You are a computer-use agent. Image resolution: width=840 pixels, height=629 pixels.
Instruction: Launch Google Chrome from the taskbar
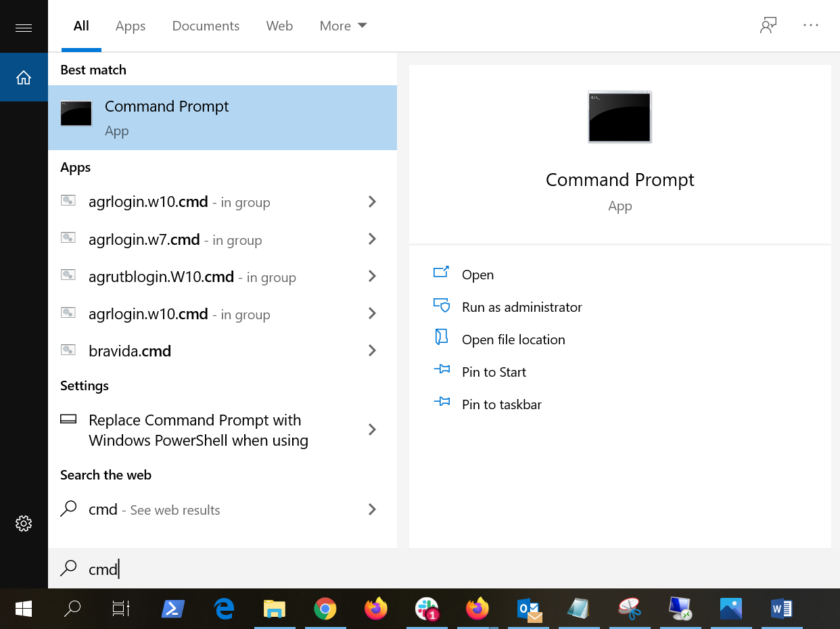[x=325, y=609]
